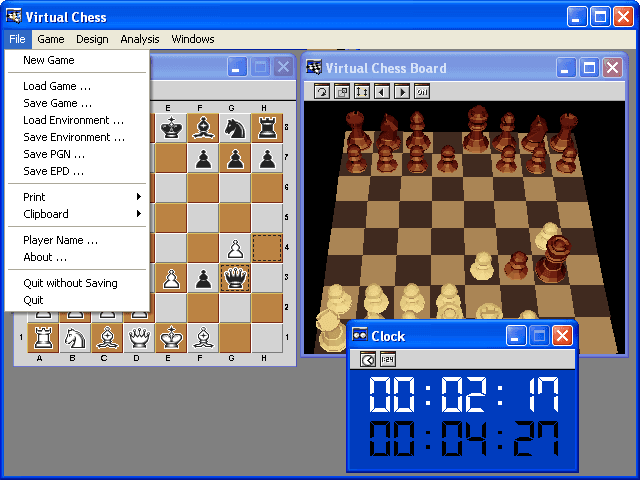Open the Design menu
The image size is (640, 480).
92,39
